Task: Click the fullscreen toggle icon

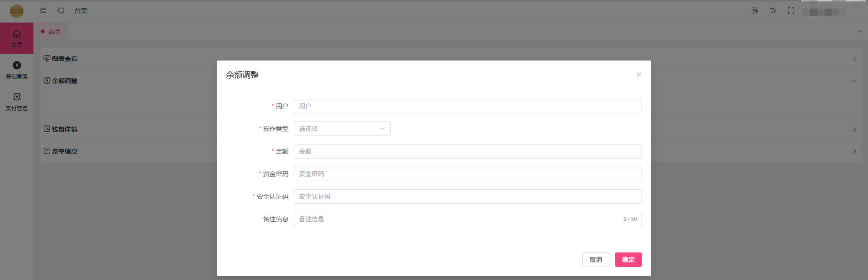Action: (791, 10)
